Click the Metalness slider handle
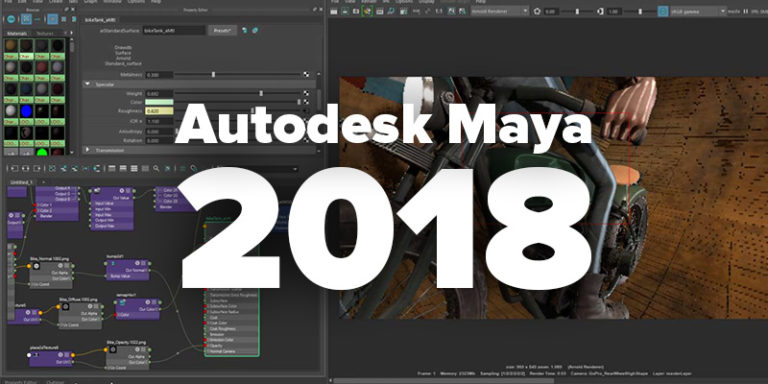The width and height of the screenshot is (768, 384). [213, 75]
